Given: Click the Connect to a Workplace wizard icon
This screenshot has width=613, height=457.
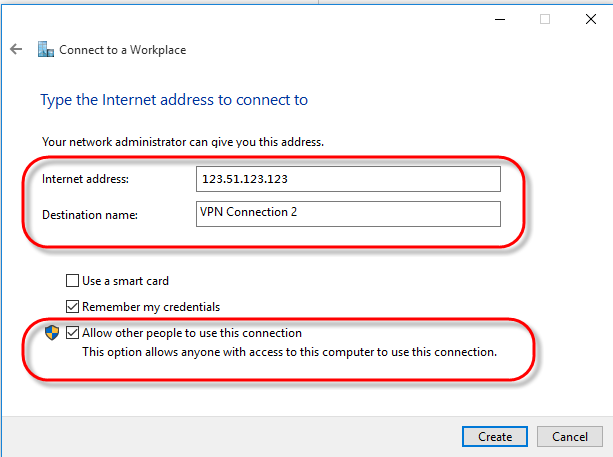Looking at the screenshot, I should click(x=46, y=49).
